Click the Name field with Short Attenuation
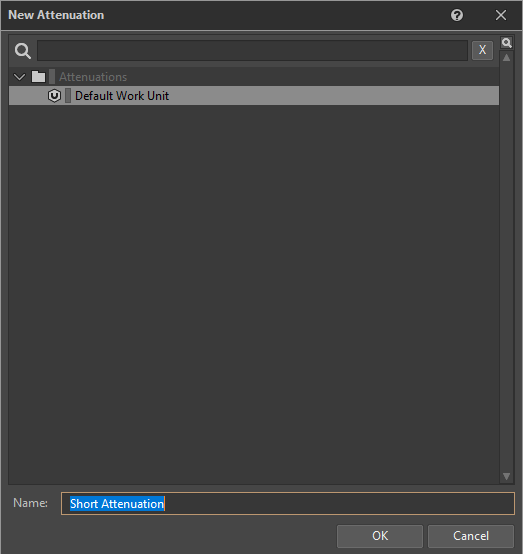523x554 pixels. 288,503
